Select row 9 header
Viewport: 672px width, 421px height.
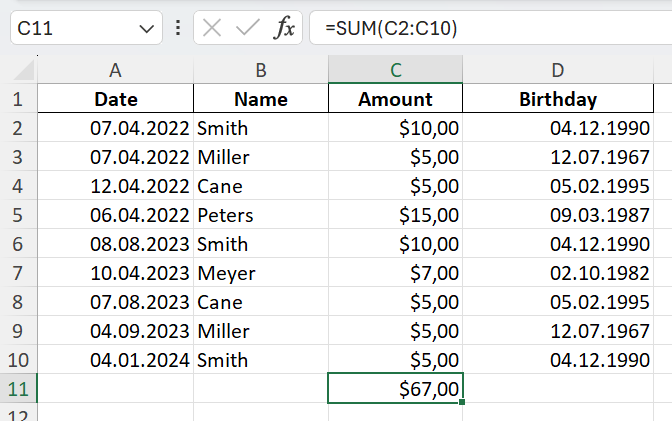(18, 331)
